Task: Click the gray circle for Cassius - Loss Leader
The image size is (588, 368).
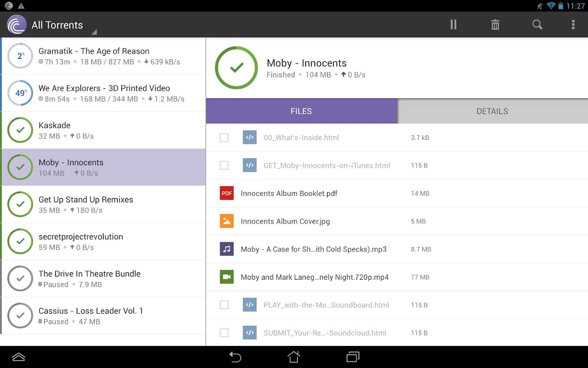Action: tap(20, 316)
